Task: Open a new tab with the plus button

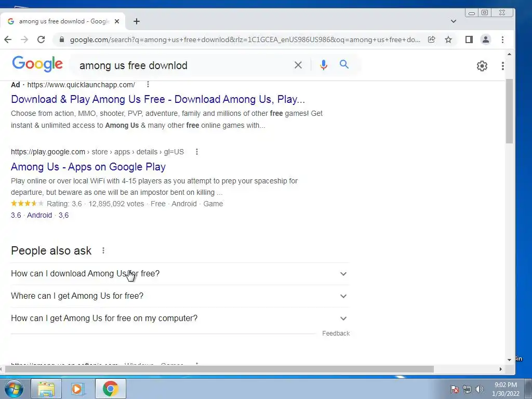Action: (137, 21)
